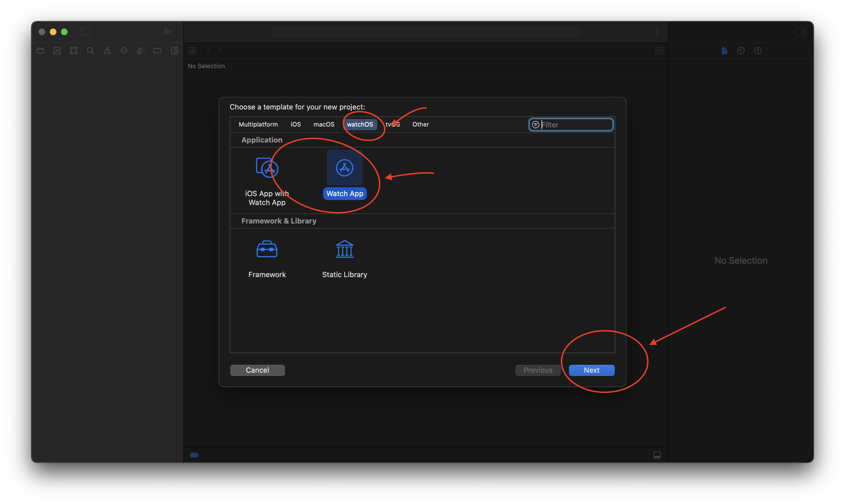845x504 pixels.
Task: Toggle the debug area at bottom right
Action: coord(657,455)
